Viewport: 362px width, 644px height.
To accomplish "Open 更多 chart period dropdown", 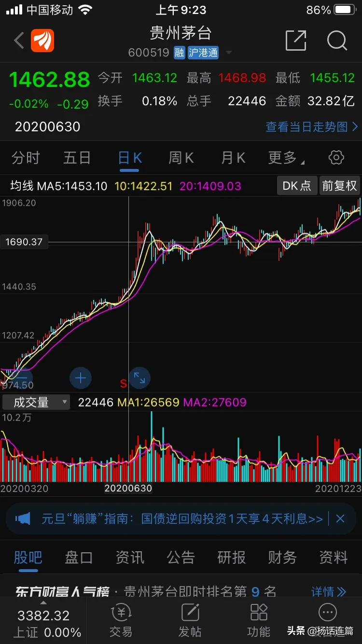I will tap(286, 157).
